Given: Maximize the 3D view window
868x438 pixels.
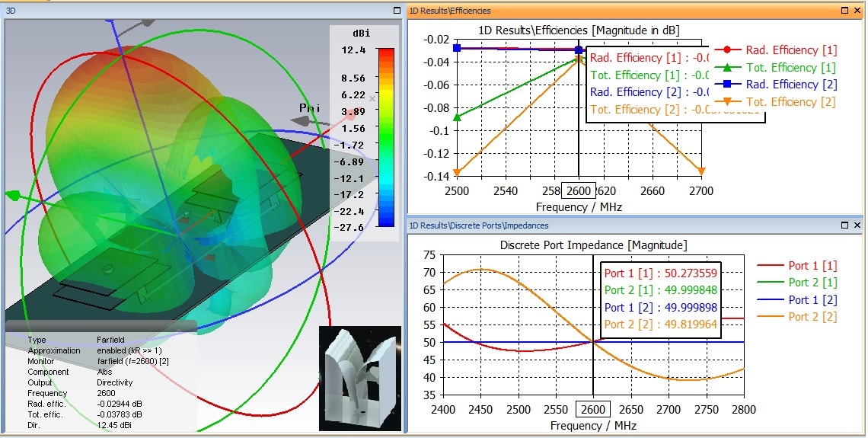Looking at the screenshot, I should [397, 11].
